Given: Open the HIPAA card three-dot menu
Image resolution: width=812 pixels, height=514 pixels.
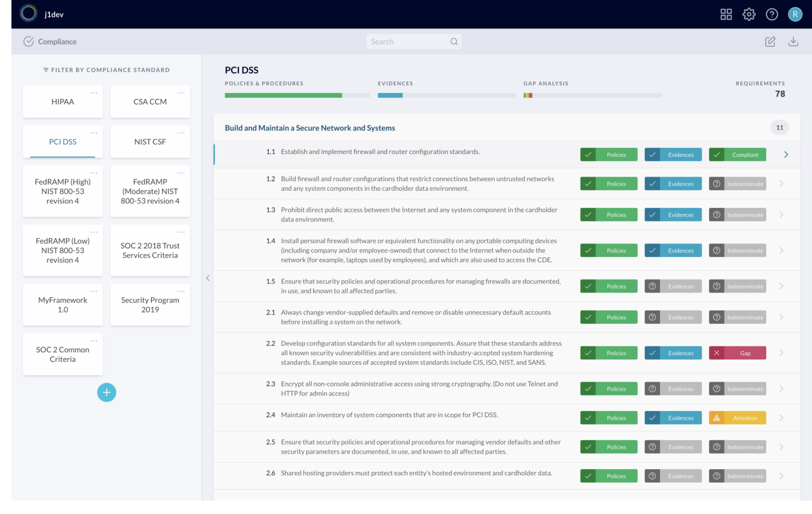Looking at the screenshot, I should click(x=94, y=93).
